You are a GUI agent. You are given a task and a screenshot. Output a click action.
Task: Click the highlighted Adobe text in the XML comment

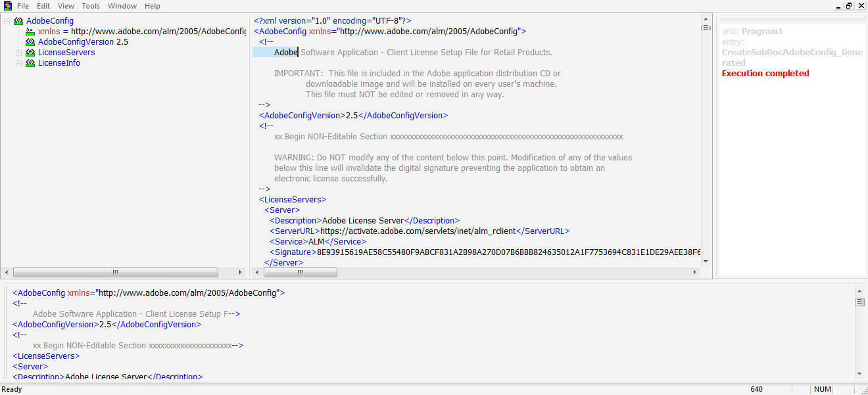point(285,52)
